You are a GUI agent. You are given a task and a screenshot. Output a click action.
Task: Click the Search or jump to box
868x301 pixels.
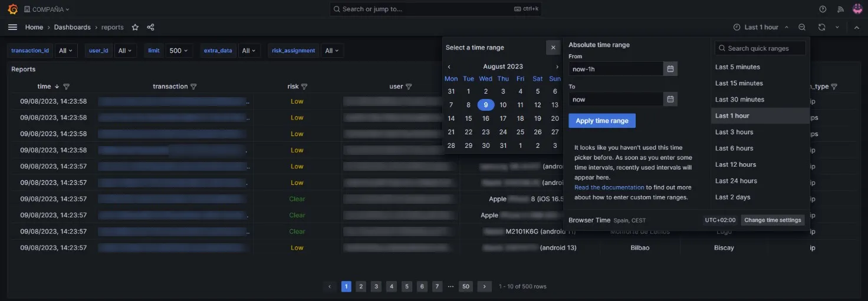point(435,9)
